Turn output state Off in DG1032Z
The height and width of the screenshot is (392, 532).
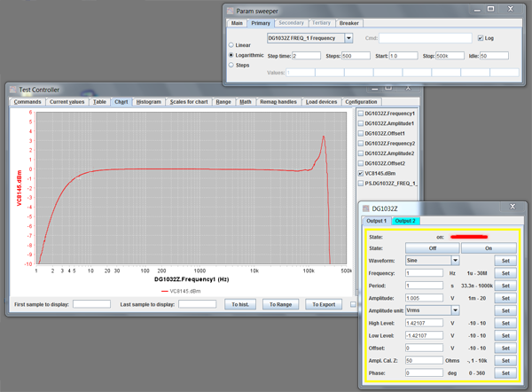tap(433, 248)
